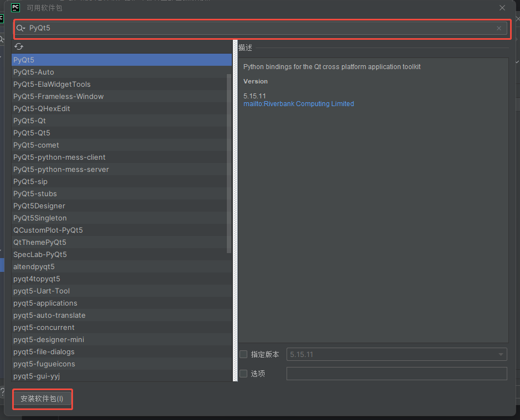Screen dimensions: 520x420
Task: Select PyQt5-ElaWidgetTools package
Action: click(x=122, y=84)
